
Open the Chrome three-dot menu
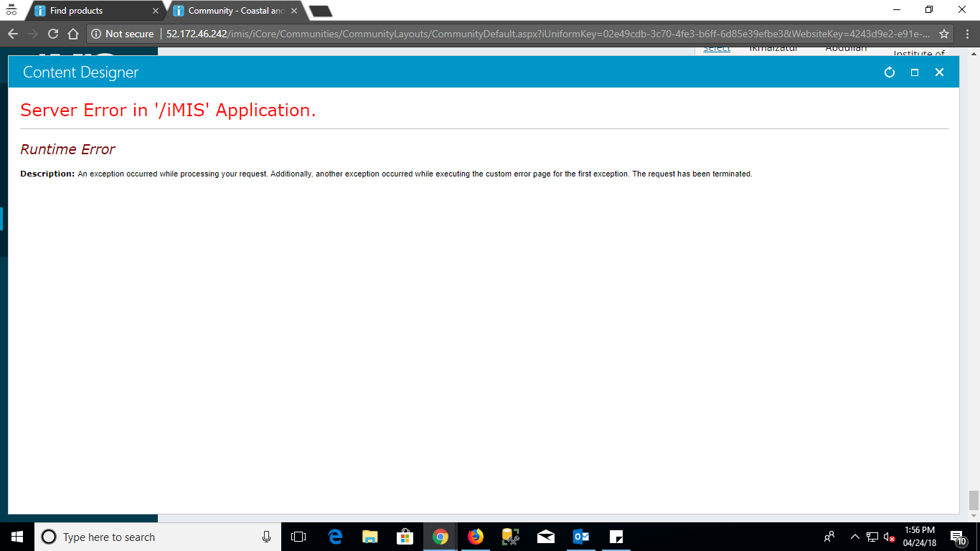(x=966, y=34)
